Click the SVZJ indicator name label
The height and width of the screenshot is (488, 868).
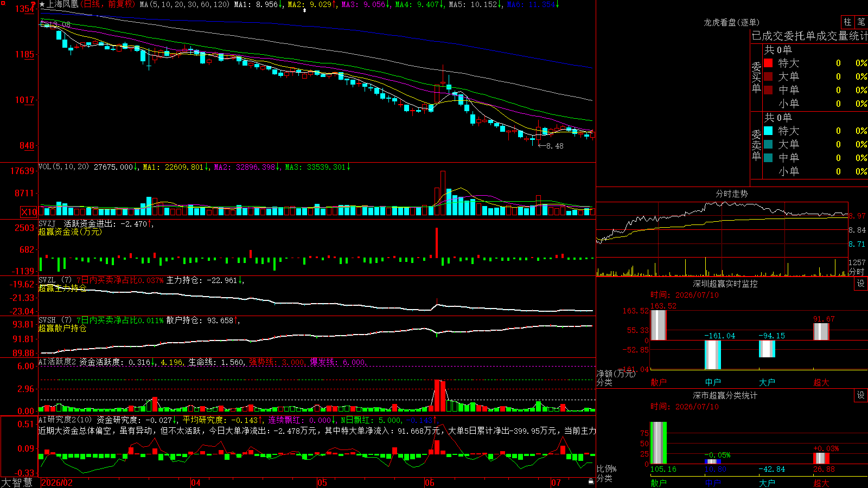point(47,224)
